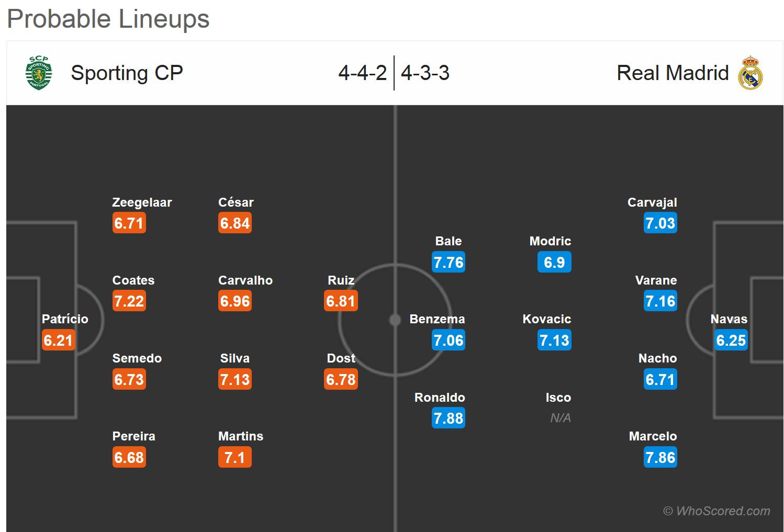Select Bale's 7.76 rating badge
The height and width of the screenshot is (532, 784).
pyautogui.click(x=449, y=262)
